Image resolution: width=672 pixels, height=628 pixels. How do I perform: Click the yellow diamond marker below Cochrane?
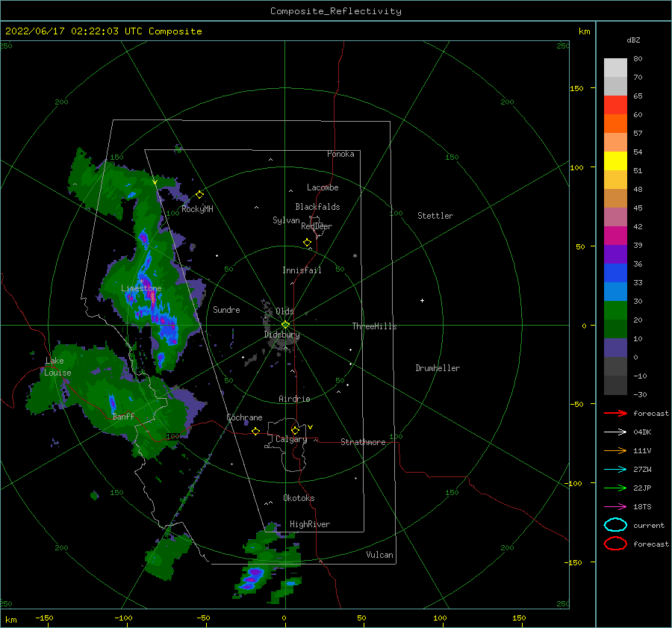coord(255,431)
